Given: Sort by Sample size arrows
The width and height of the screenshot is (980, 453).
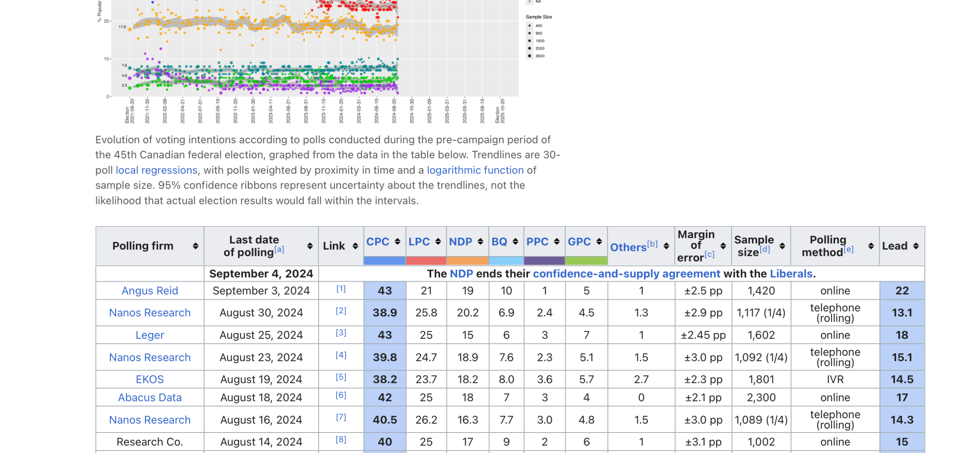Looking at the screenshot, I should [x=782, y=246].
